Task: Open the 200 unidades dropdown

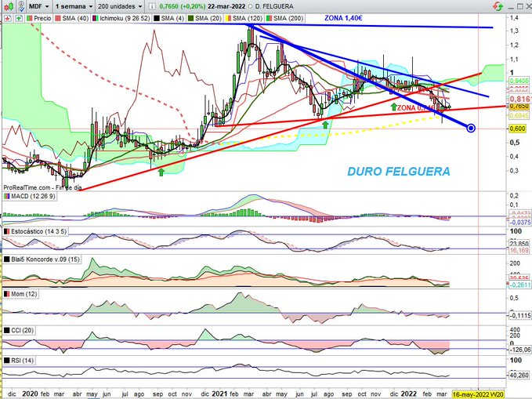Action: pos(120,6)
